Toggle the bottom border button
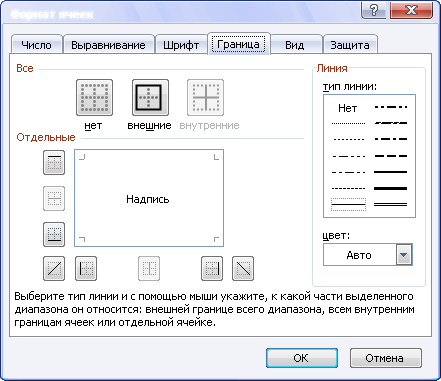 coord(54,234)
